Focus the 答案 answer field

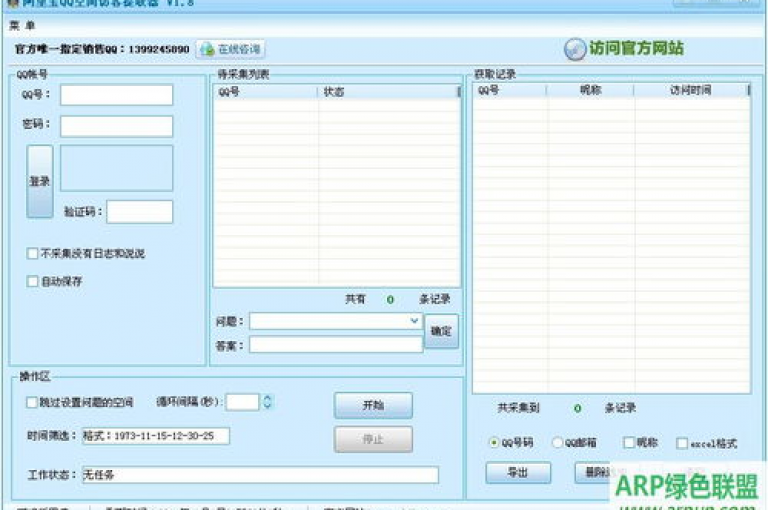[336, 344]
